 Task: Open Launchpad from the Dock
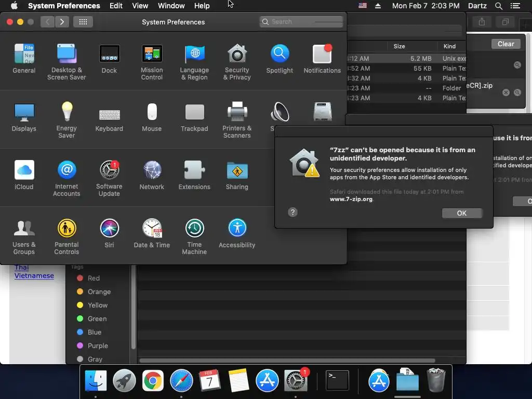tap(124, 381)
